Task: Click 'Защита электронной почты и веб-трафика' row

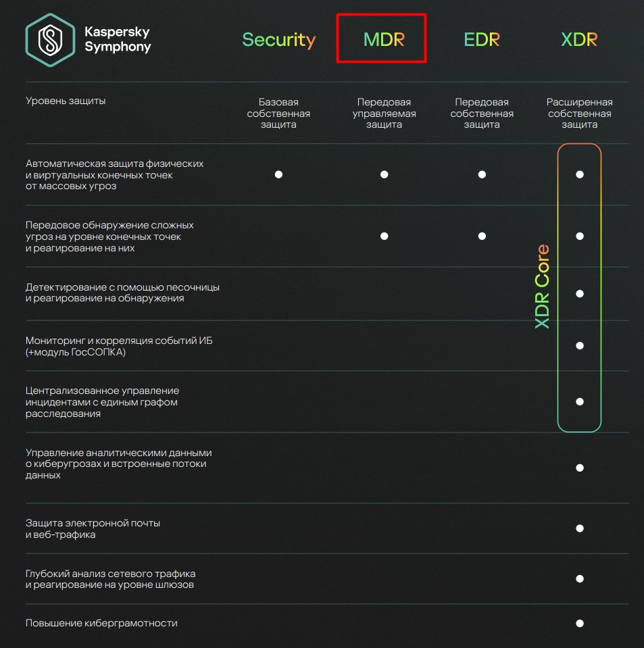Action: [x=93, y=528]
